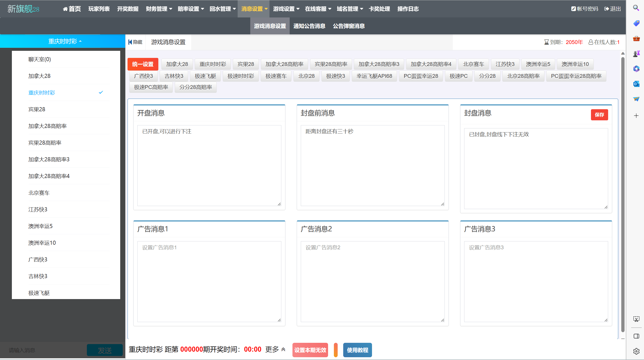
Task: Open the 开奖数据 menu item
Action: tap(128, 9)
